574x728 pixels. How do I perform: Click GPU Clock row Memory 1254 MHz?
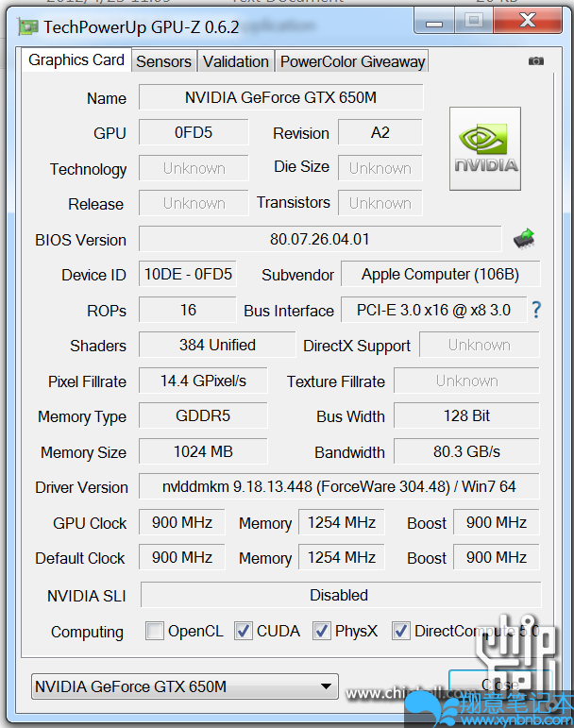pos(342,522)
